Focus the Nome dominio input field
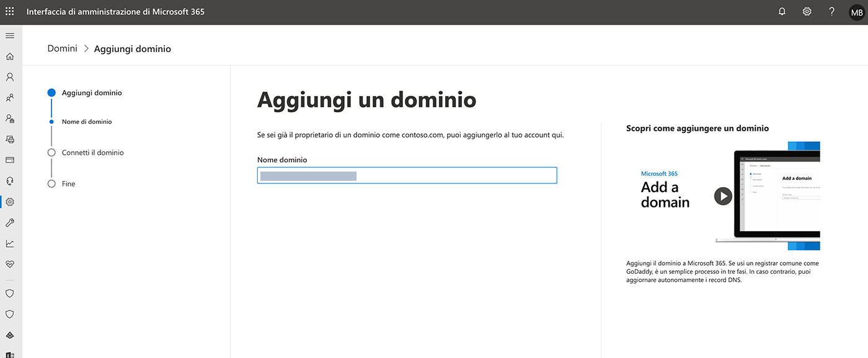 (x=407, y=175)
